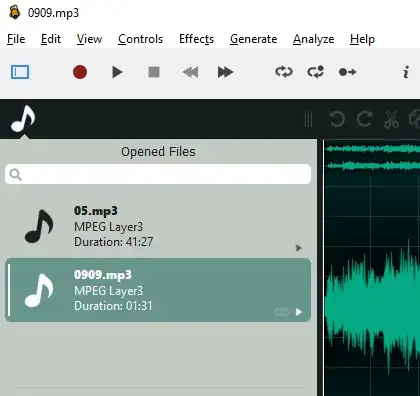Play 0909.mp3 using its small arrow

click(x=299, y=312)
